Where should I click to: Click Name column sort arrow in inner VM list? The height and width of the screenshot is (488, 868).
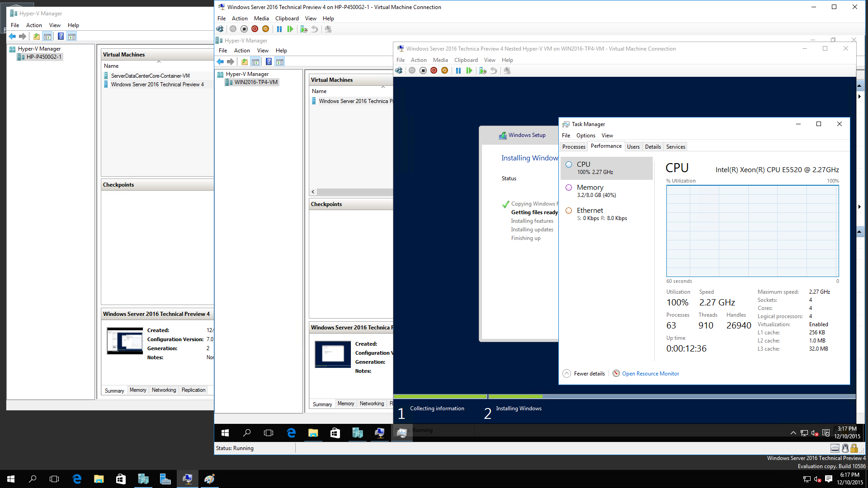(383, 87)
